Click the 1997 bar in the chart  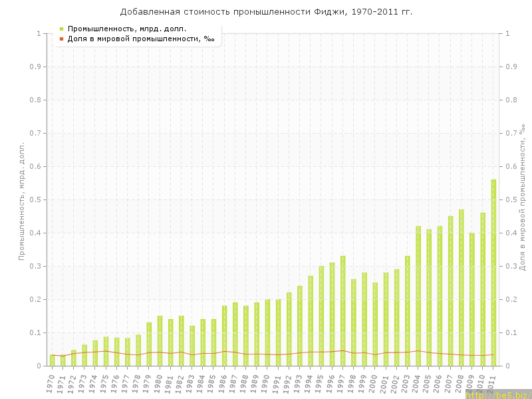(x=342, y=311)
